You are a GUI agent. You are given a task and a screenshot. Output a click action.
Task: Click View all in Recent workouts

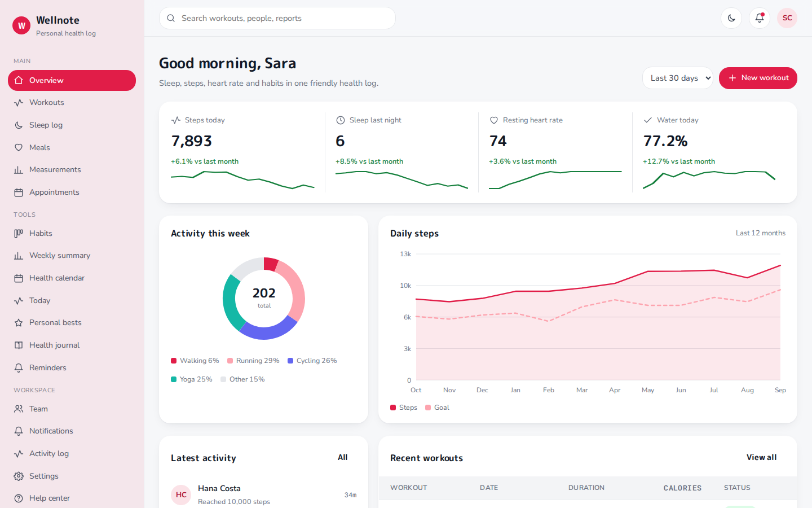click(761, 457)
